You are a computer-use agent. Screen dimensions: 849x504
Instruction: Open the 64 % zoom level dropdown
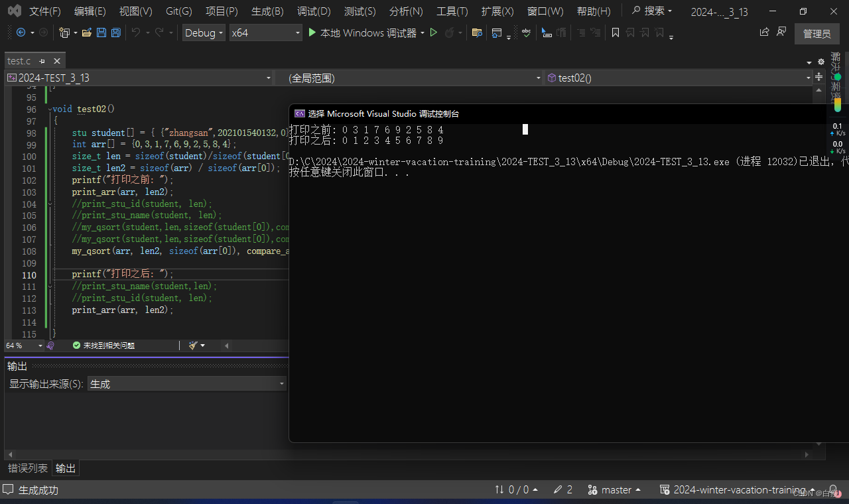pyautogui.click(x=24, y=346)
